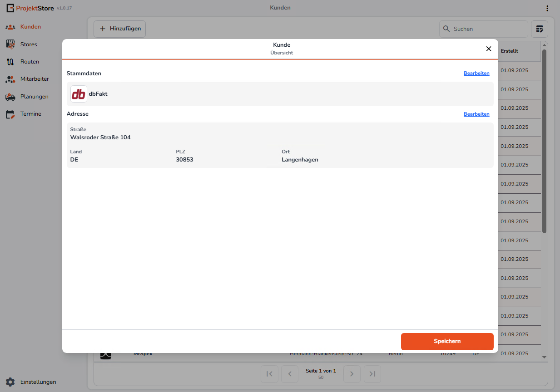Open the Mitarbeiter section icon
This screenshot has width=560, height=392.
coord(10,79)
